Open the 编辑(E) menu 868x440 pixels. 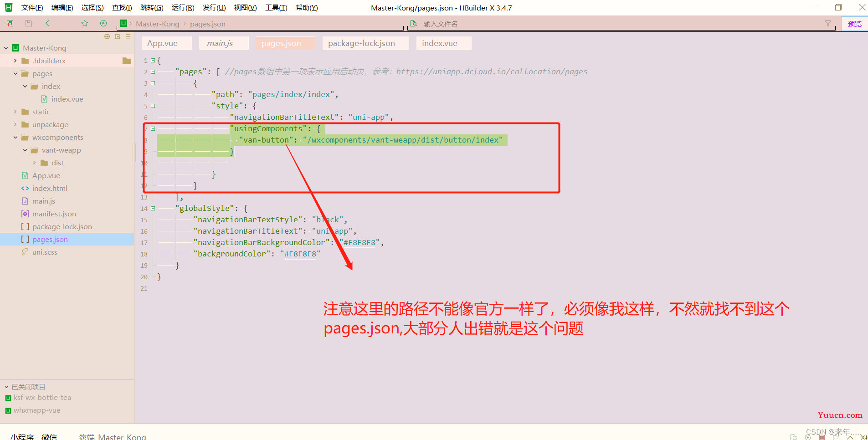click(x=62, y=8)
